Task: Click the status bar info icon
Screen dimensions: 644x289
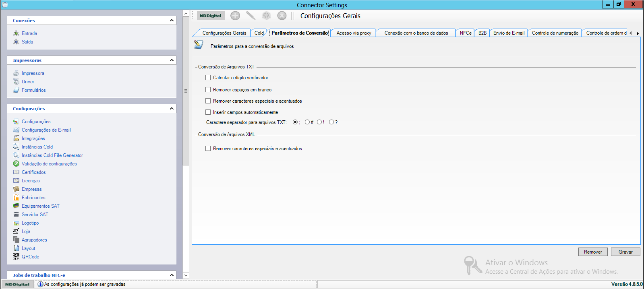Action: click(x=40, y=284)
